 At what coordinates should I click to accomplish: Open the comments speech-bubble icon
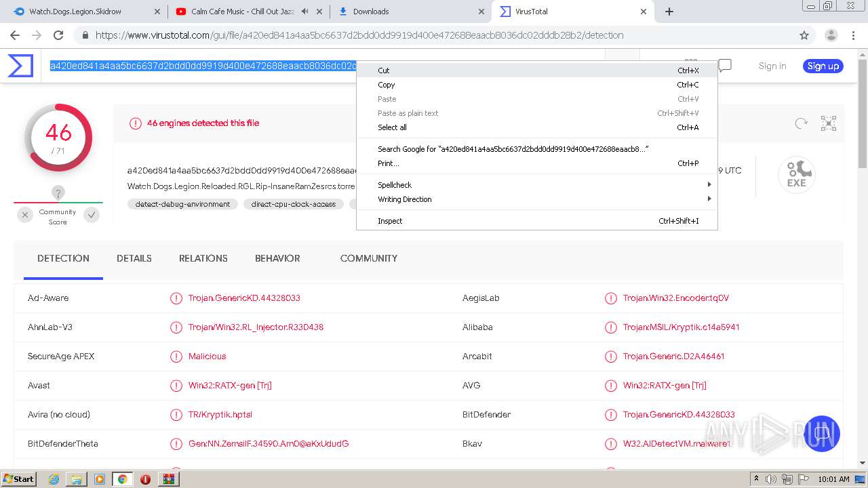tap(725, 66)
